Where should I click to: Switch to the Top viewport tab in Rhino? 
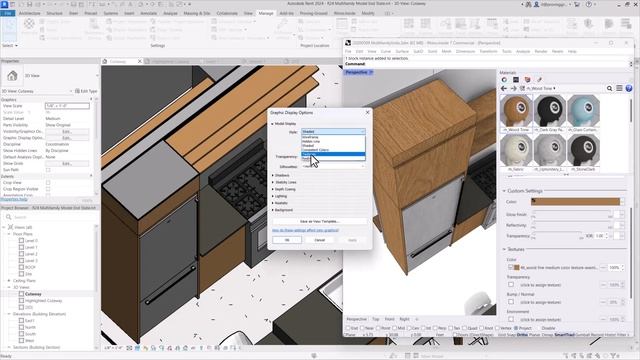pos(376,319)
